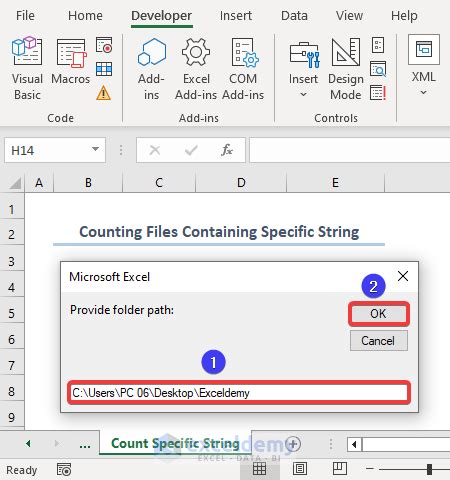The width and height of the screenshot is (450, 480).
Task: Select column B header
Action: [x=88, y=183]
